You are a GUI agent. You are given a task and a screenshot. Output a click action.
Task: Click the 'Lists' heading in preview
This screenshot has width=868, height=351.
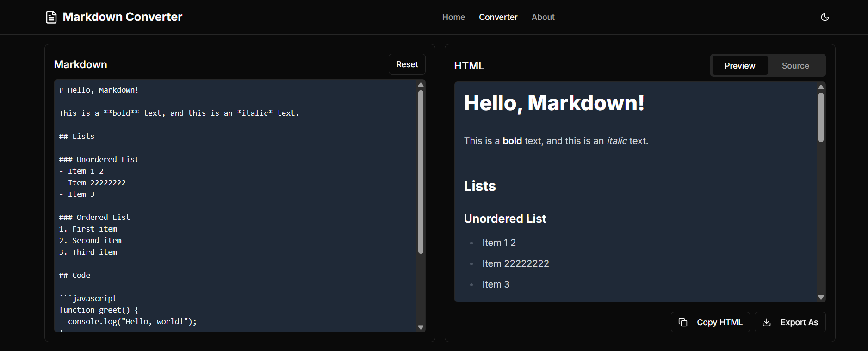(480, 186)
